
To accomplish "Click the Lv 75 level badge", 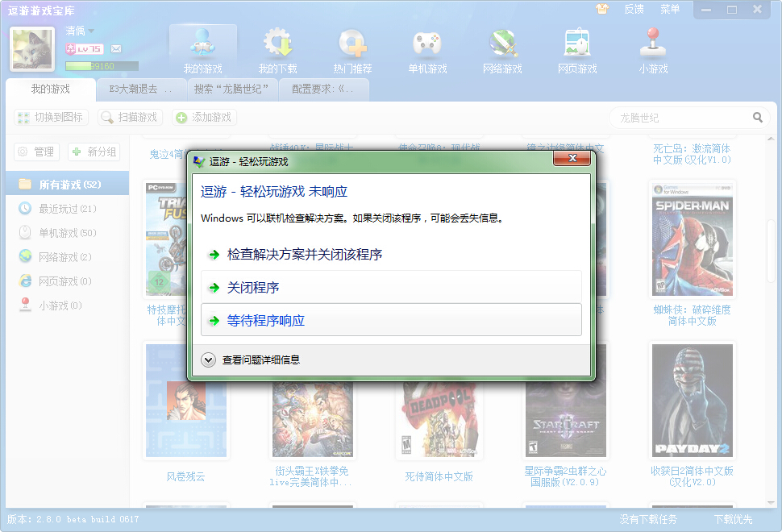I will pos(85,49).
